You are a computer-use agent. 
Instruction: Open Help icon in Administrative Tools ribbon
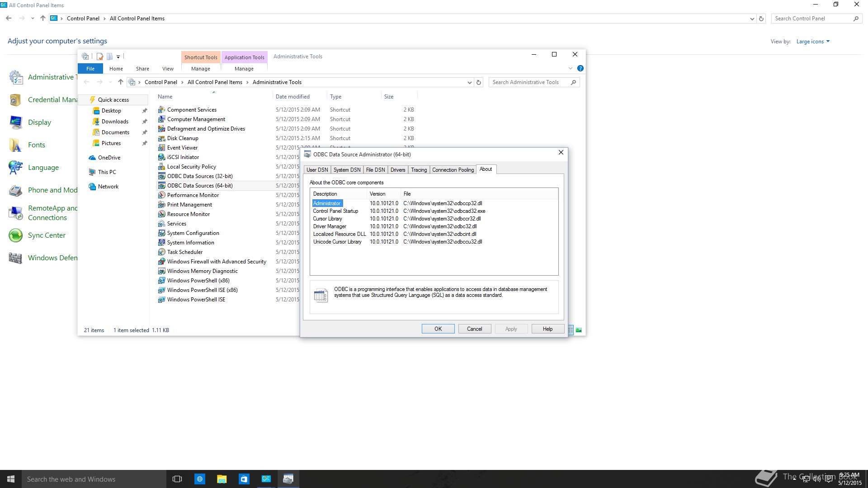[580, 68]
